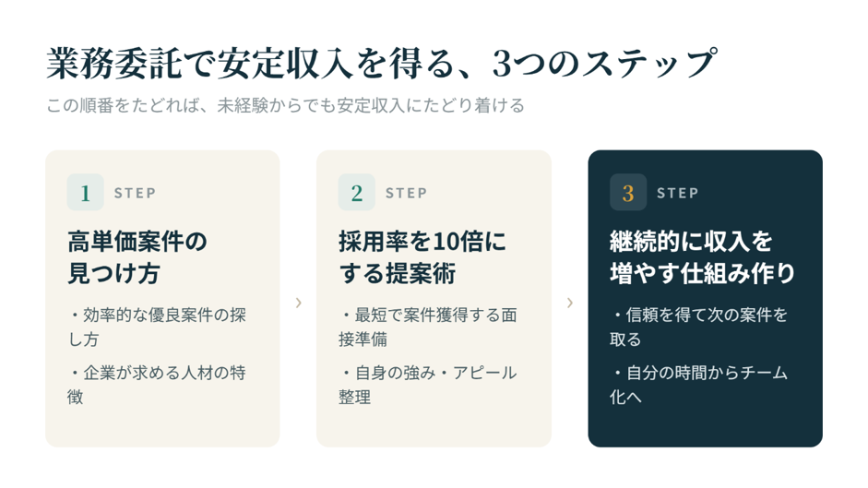Click the gray subtitle beginning この順番をたどれば
Screen dimensions: 868x488
point(285,105)
